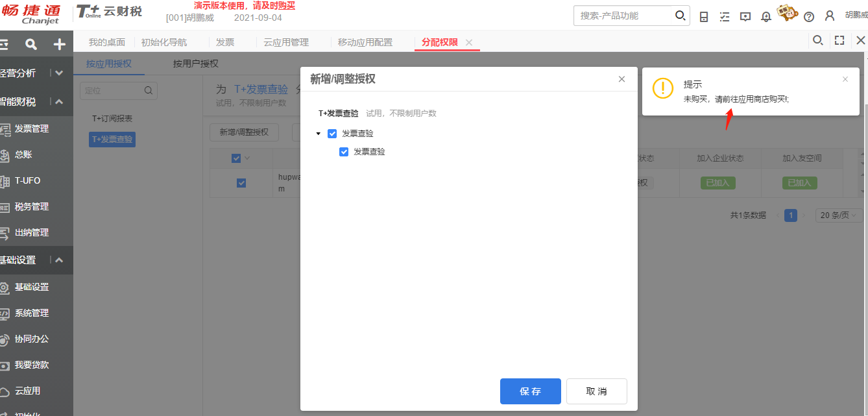Click the 新增/调整授权 button behind dialog
Image resolution: width=868 pixels, height=416 pixels.
click(244, 132)
